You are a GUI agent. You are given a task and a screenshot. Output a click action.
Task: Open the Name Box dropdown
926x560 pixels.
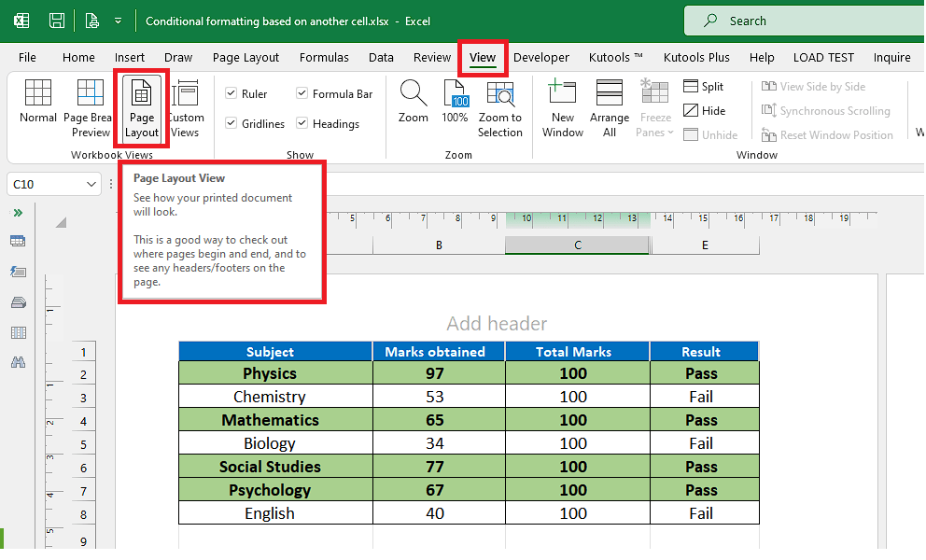click(91, 184)
